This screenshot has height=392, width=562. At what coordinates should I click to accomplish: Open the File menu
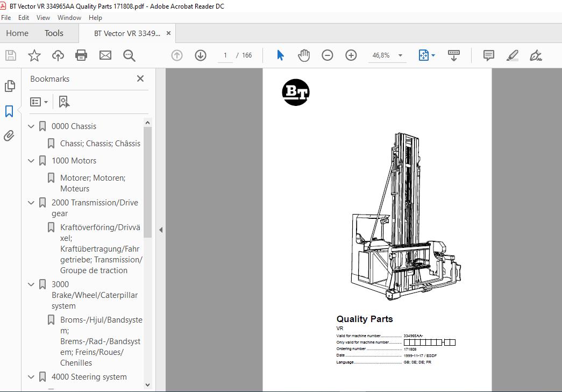tap(6, 18)
